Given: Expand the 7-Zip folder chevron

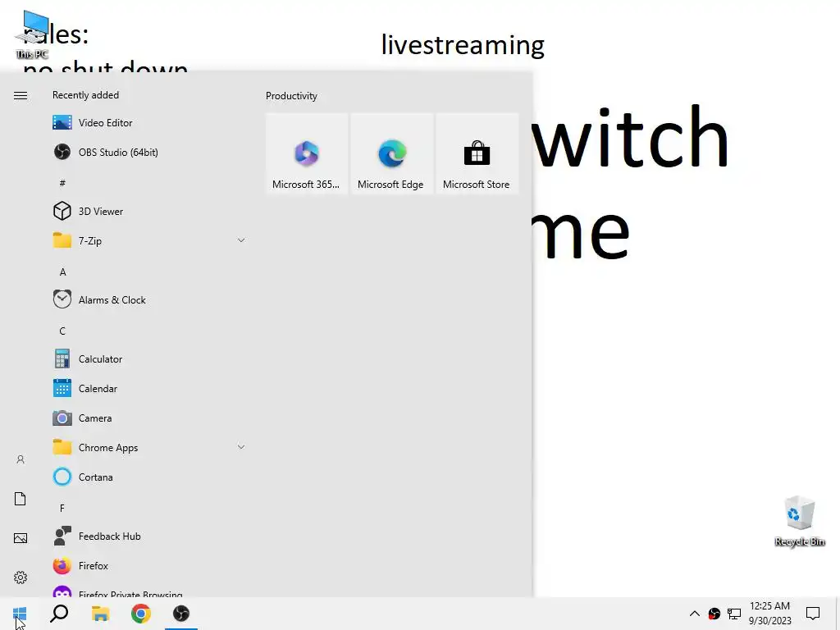Looking at the screenshot, I should 241,240.
